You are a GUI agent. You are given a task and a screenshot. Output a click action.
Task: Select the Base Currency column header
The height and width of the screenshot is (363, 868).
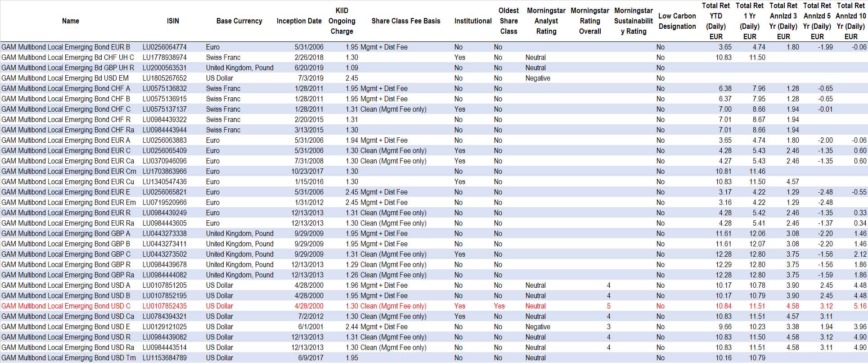239,21
